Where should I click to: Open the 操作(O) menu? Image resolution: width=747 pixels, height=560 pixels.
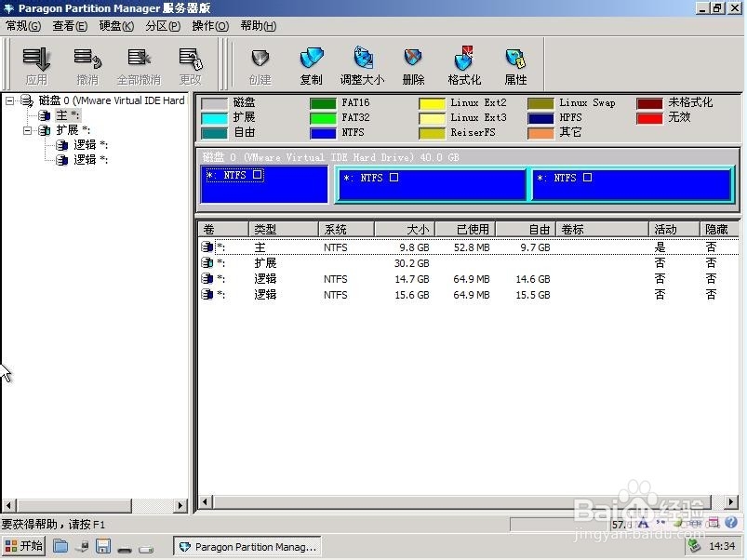click(210, 26)
